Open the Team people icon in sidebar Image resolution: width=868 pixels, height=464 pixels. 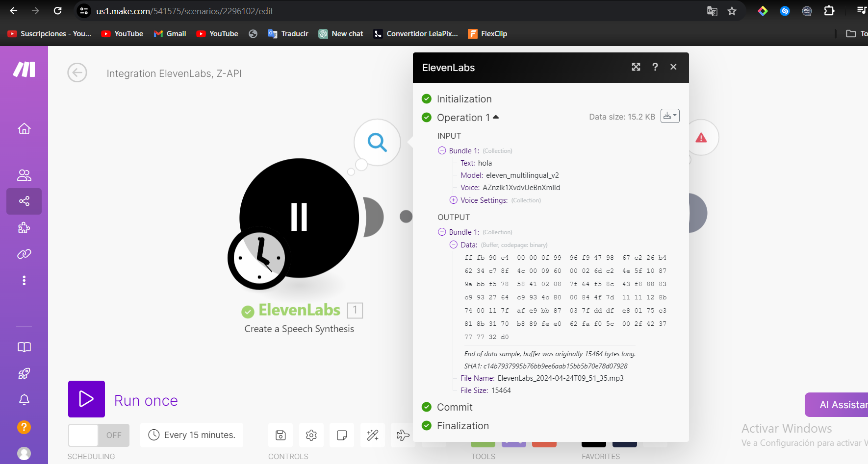[x=24, y=175]
